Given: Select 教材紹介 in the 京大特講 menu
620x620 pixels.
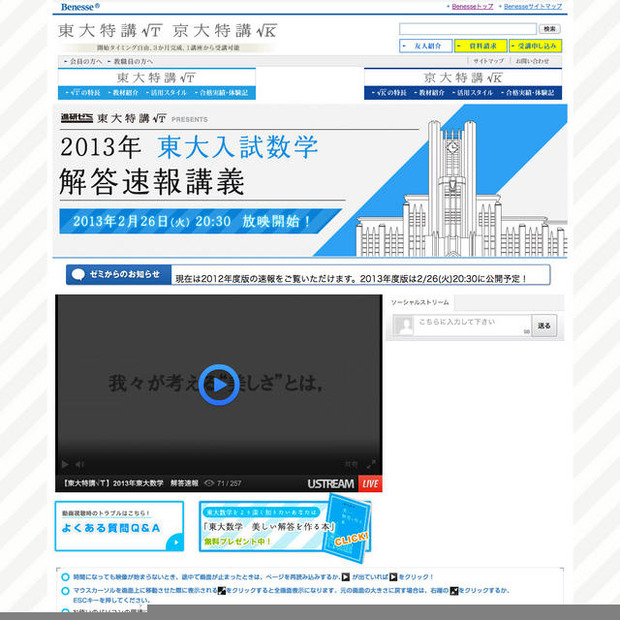Looking at the screenshot, I should (x=429, y=93).
